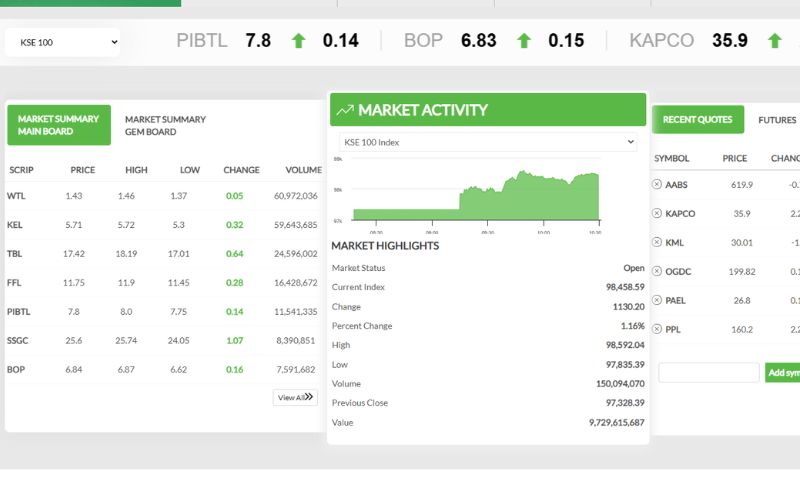The image size is (800, 480).
Task: Click the Value figure 9,729,615,687
Action: [616, 422]
